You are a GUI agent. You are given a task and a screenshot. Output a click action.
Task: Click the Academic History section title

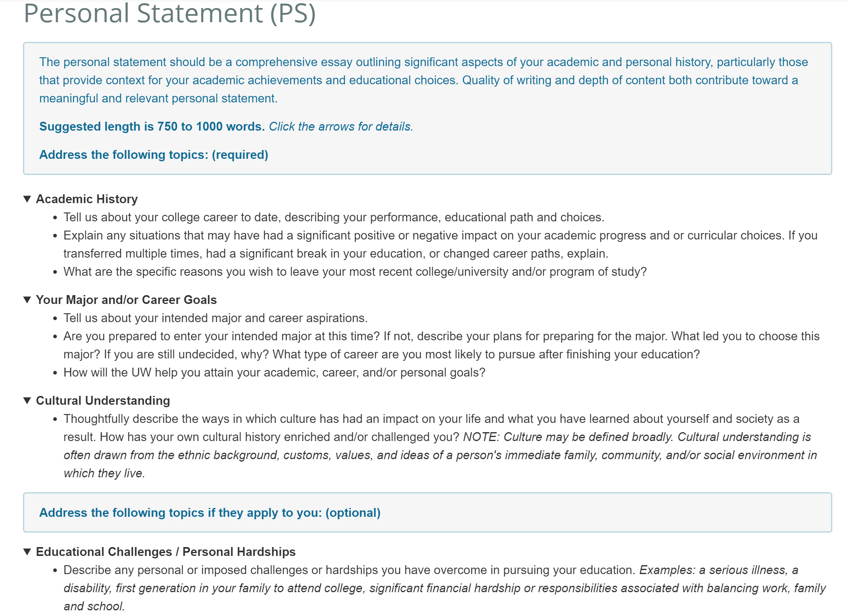87,199
